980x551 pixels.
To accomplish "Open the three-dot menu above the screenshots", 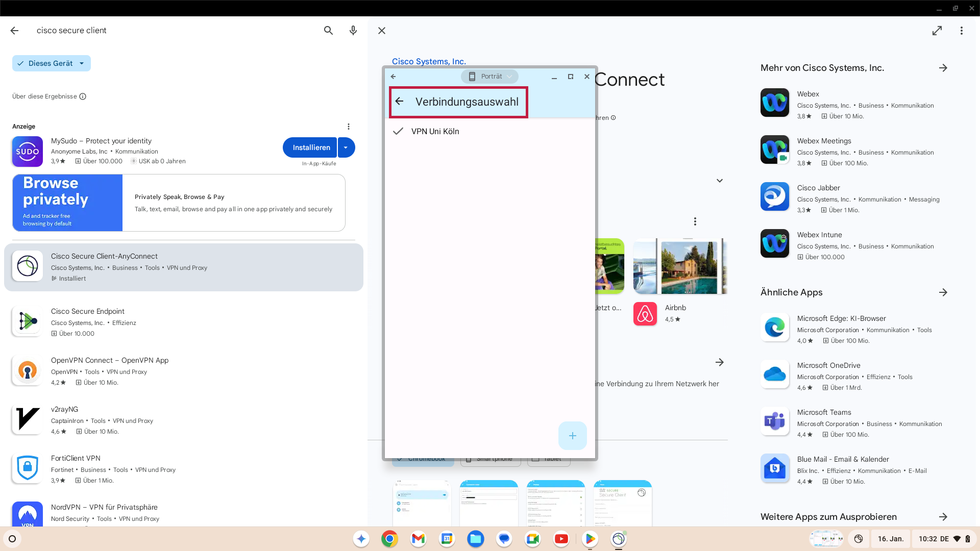I will click(x=695, y=221).
